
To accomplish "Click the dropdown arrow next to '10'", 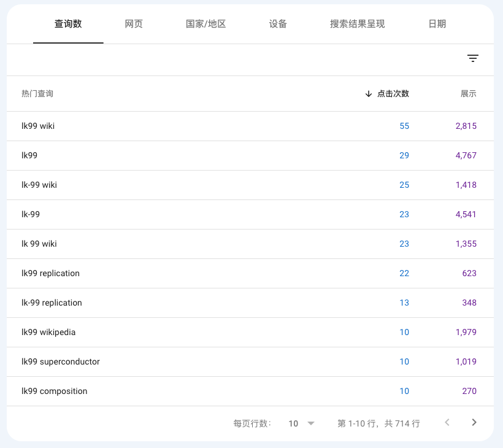I will click(x=310, y=423).
